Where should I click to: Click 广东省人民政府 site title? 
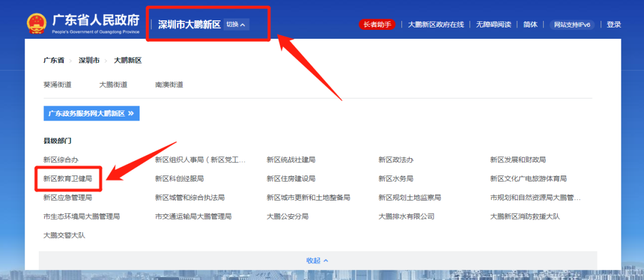click(95, 20)
